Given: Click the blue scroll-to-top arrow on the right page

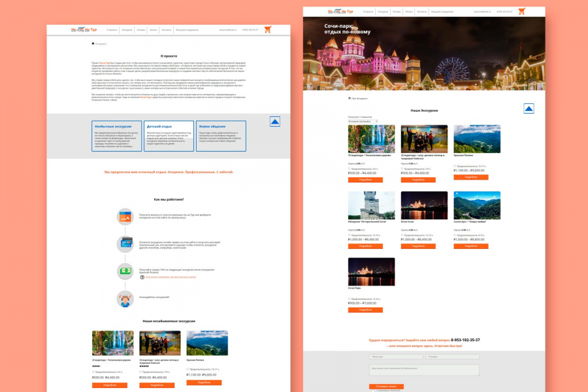Looking at the screenshot, I should (x=529, y=108).
